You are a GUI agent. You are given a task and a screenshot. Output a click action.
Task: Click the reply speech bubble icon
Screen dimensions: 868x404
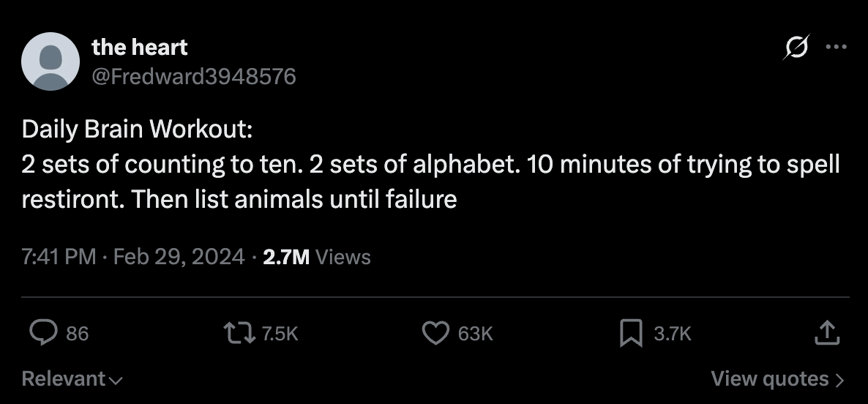43,333
